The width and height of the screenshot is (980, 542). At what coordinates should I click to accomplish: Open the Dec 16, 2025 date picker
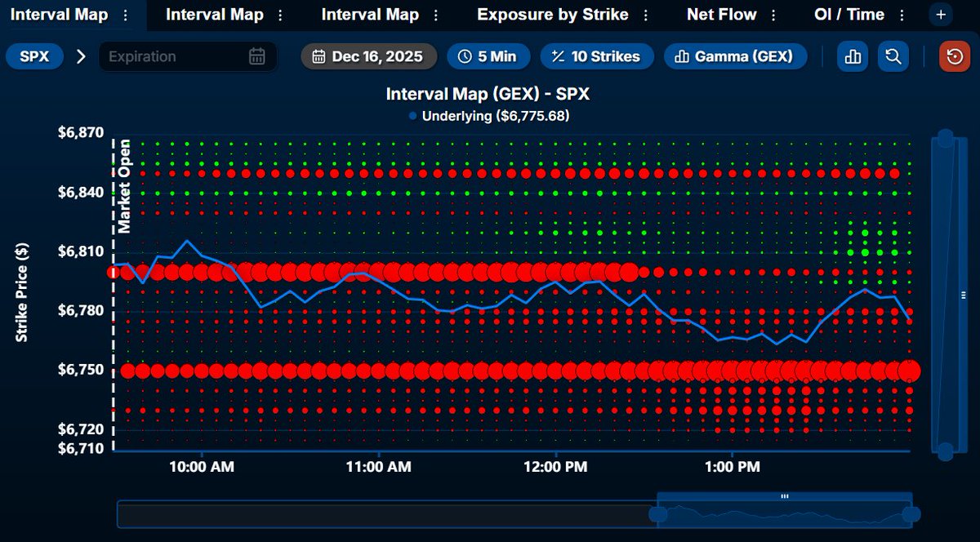click(x=369, y=56)
